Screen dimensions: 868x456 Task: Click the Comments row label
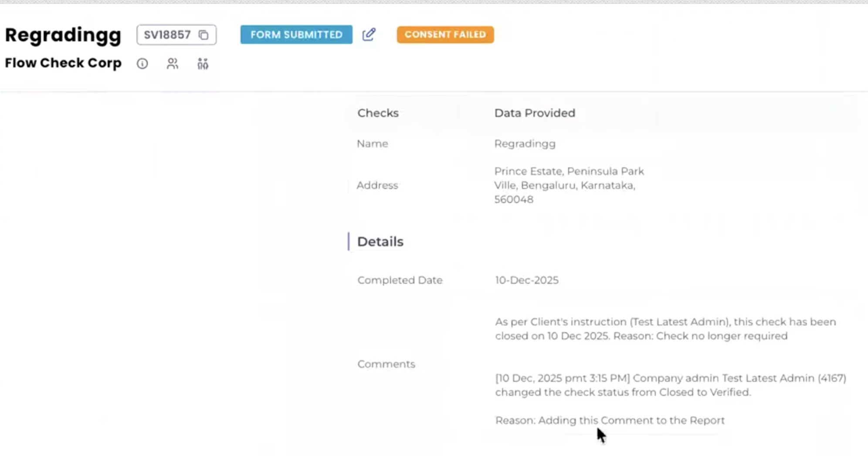386,364
